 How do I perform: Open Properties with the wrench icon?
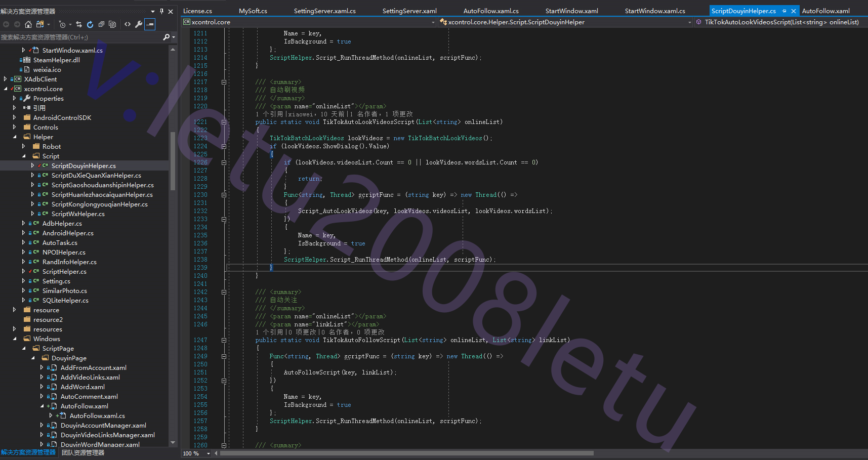click(x=138, y=24)
